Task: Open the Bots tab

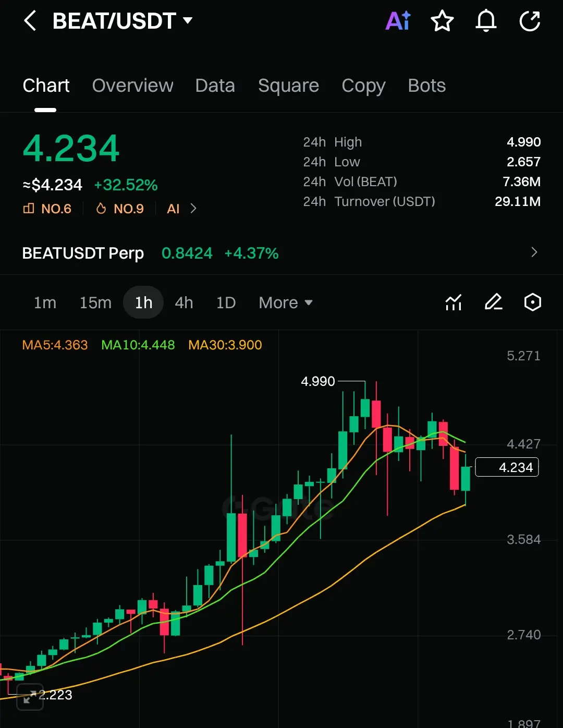Action: click(x=426, y=86)
